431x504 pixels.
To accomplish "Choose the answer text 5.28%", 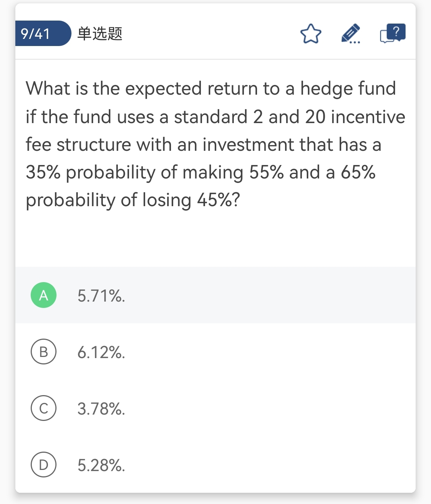I will pyautogui.click(x=101, y=465).
